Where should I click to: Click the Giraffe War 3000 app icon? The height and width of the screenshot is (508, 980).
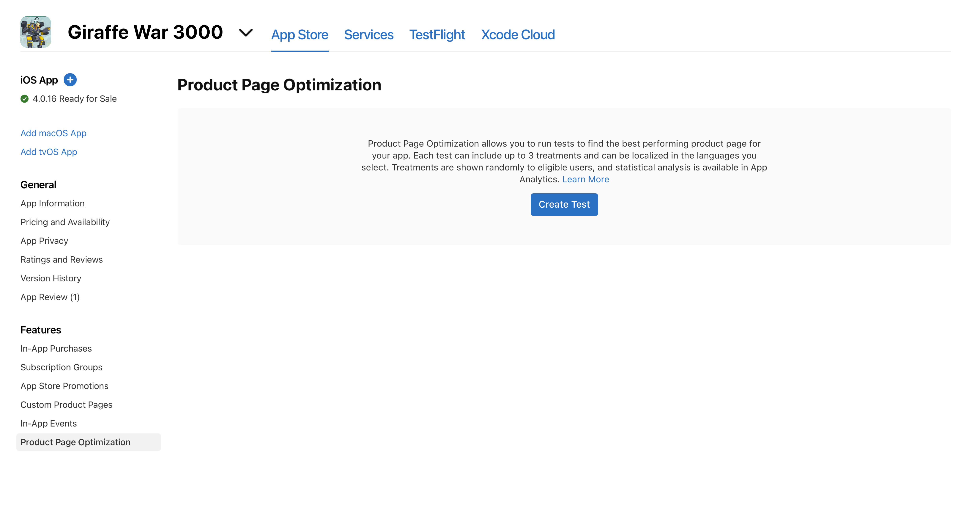click(35, 32)
